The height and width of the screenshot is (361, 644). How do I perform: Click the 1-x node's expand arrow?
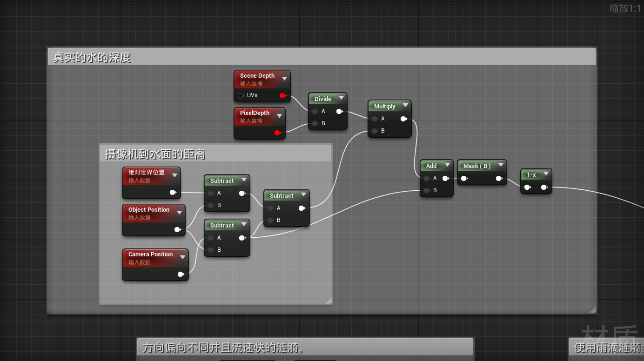pos(546,174)
